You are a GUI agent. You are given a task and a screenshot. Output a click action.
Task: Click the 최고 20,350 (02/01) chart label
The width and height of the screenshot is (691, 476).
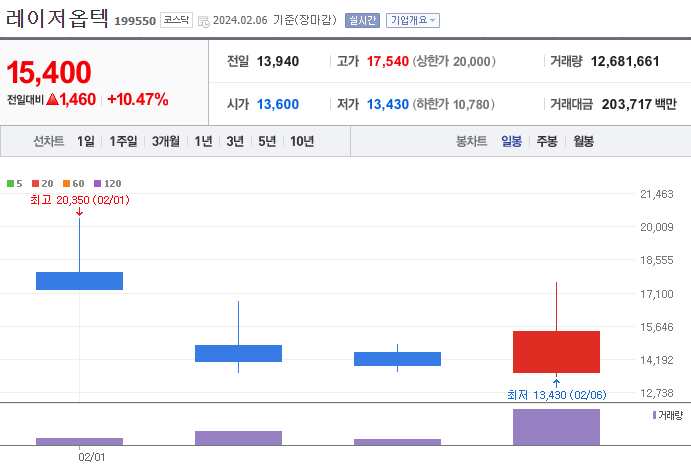tap(80, 200)
